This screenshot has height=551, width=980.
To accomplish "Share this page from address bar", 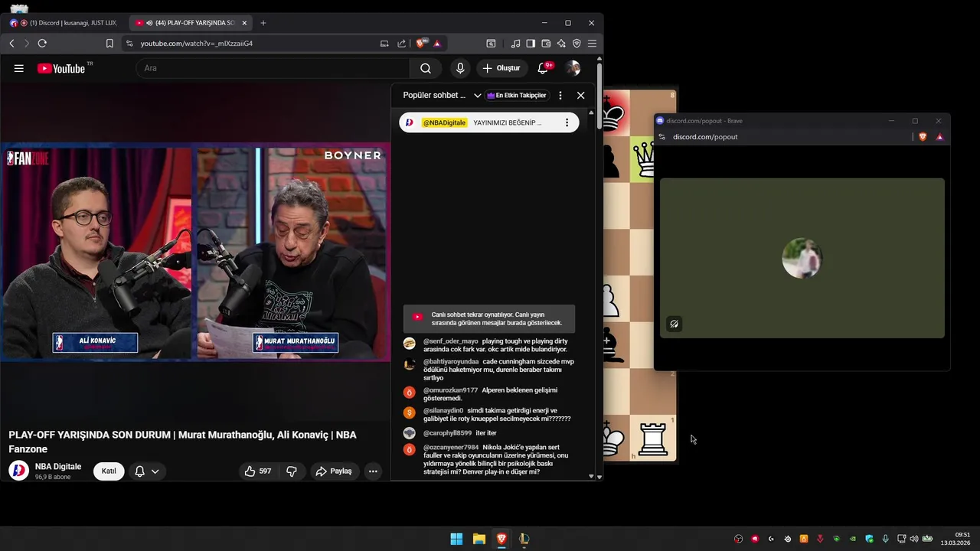I will tap(401, 44).
